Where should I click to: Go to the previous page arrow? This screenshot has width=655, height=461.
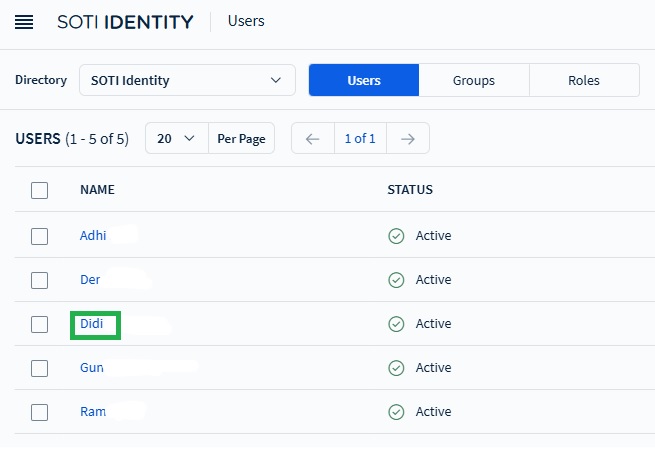point(312,139)
